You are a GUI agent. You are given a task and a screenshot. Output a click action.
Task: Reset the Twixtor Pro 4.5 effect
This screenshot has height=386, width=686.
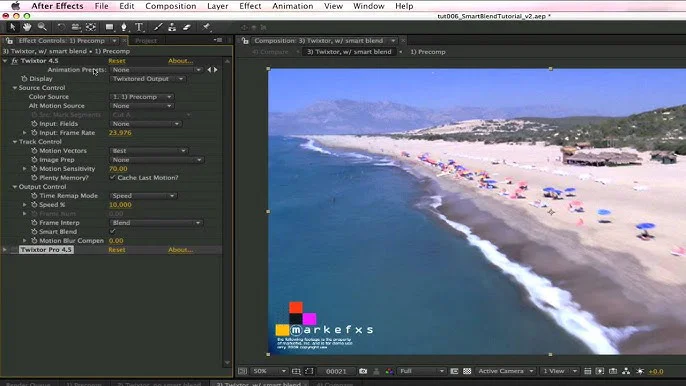pyautogui.click(x=117, y=249)
